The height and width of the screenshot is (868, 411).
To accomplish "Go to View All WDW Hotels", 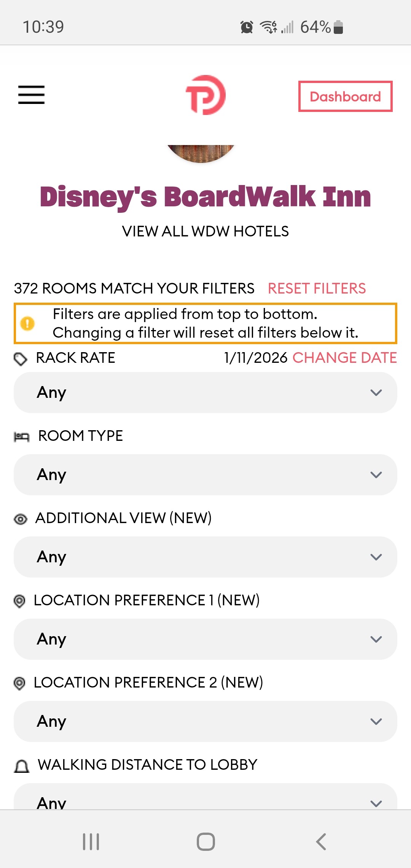I will 205,231.
